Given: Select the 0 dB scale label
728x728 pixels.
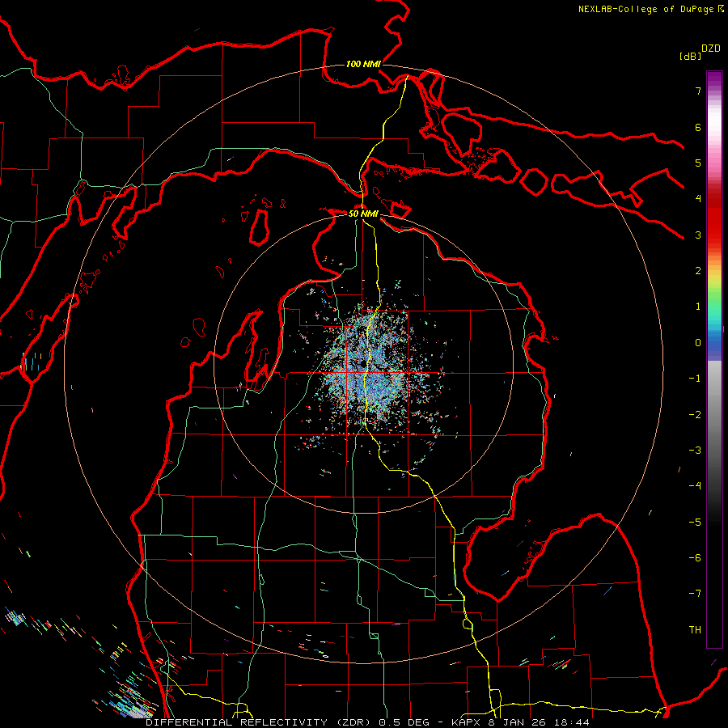Looking at the screenshot, I should (698, 343).
